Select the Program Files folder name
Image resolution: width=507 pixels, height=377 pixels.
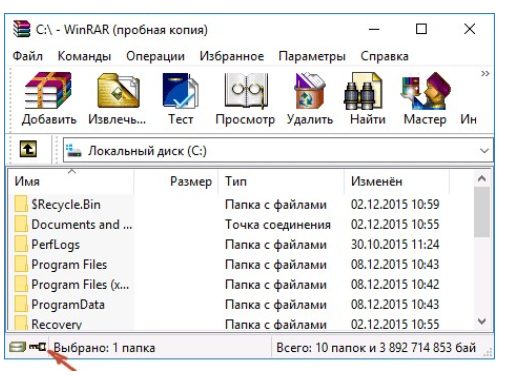pyautogui.click(x=69, y=264)
